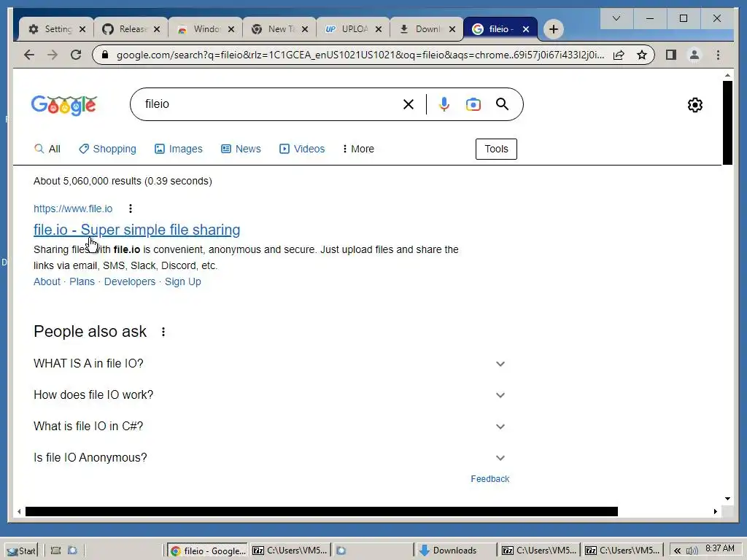View site info via padlock icon

coord(105,55)
